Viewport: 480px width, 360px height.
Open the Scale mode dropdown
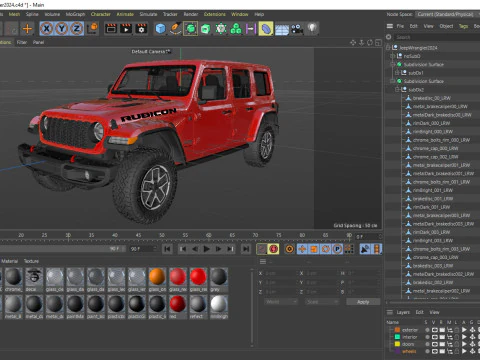tap(322, 302)
